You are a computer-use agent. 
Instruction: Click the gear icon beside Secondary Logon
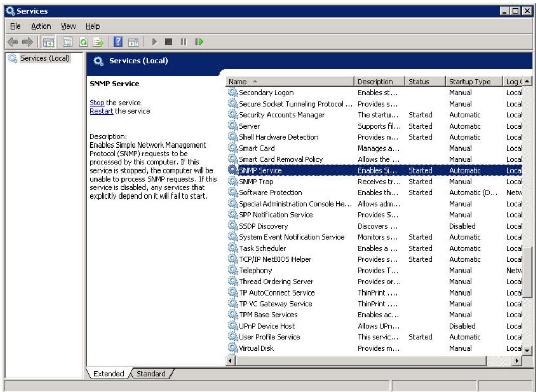click(233, 92)
